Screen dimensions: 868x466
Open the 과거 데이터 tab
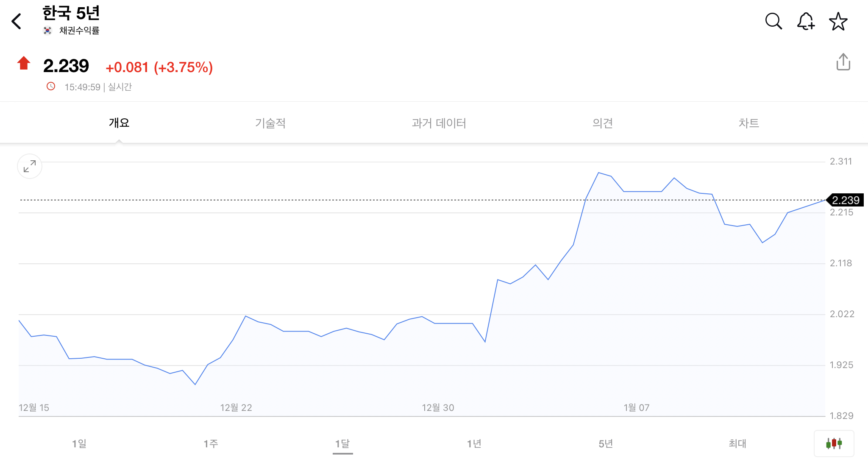439,123
